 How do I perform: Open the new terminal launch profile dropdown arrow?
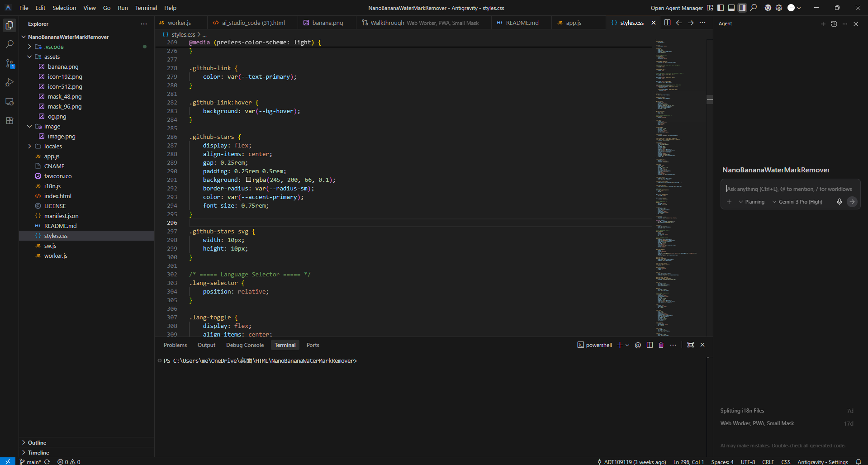coord(627,345)
